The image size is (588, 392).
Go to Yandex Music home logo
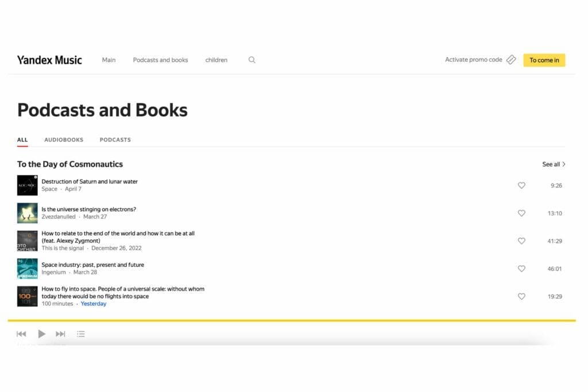point(49,60)
